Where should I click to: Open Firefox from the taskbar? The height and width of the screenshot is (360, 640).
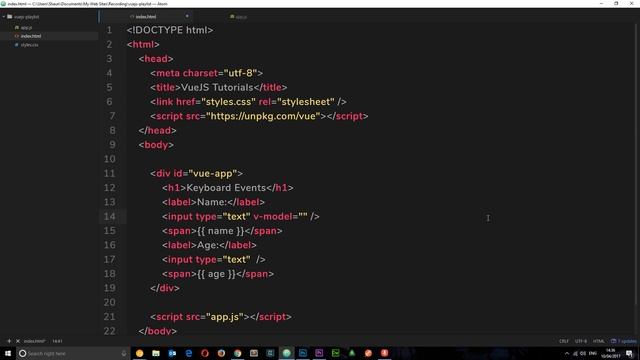221,353
